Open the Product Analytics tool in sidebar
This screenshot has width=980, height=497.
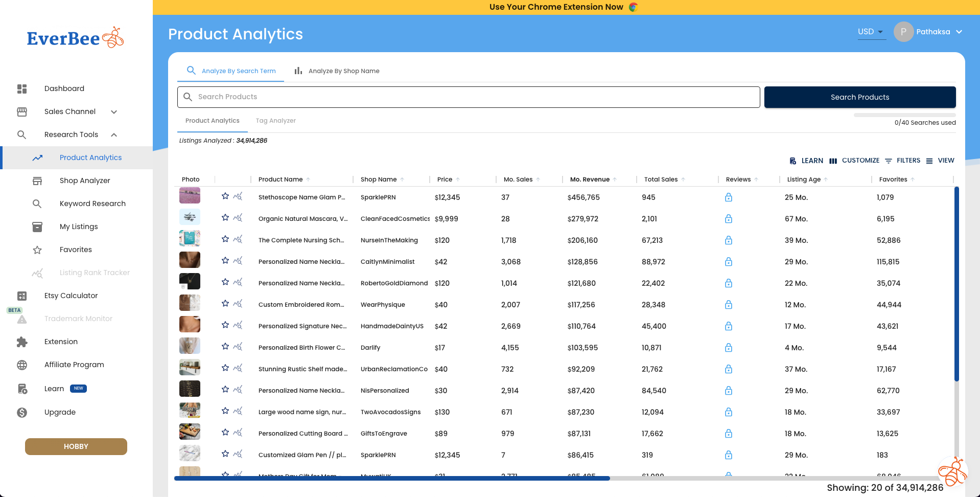pyautogui.click(x=90, y=157)
